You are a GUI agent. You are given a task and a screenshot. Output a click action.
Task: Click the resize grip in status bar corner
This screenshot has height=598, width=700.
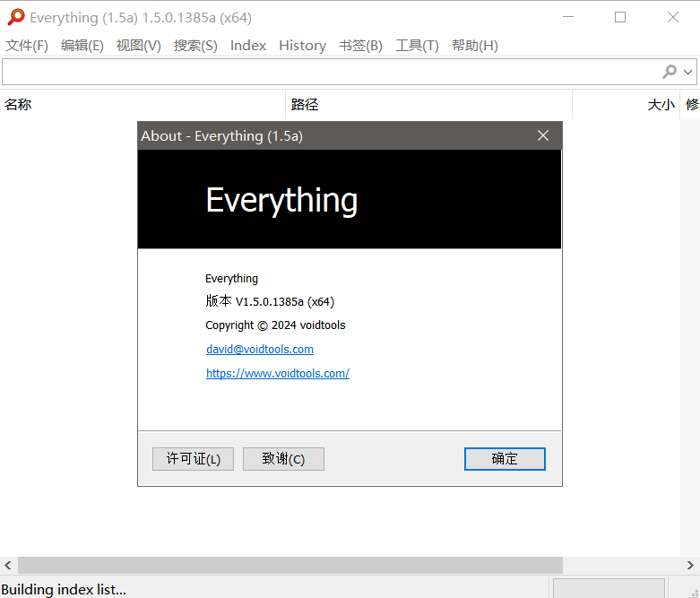[x=694, y=593]
